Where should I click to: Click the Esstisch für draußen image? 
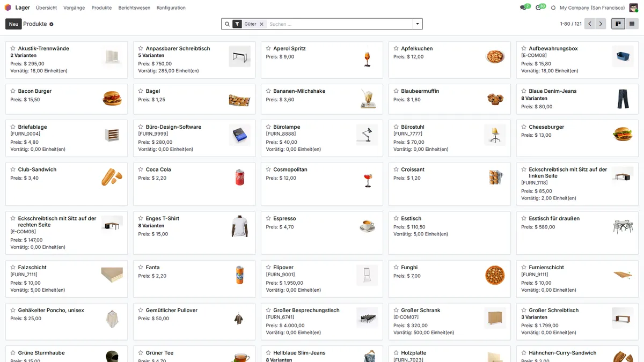click(x=623, y=226)
